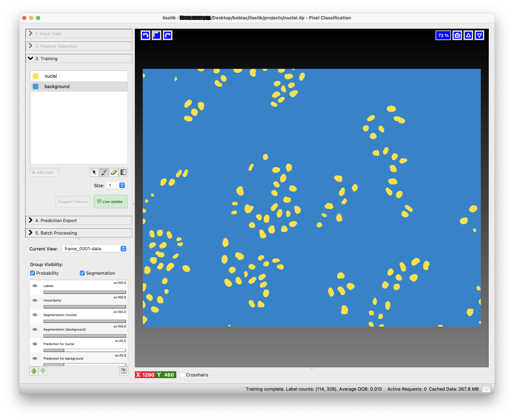Image resolution: width=514 pixels, height=420 pixels.
Task: Click the arrow cursor navigation tool
Action: (x=94, y=172)
